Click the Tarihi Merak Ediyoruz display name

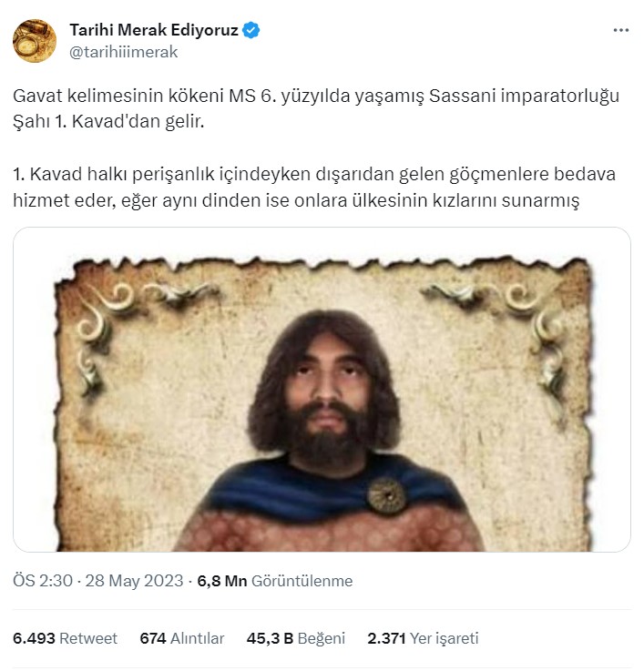tap(154, 31)
